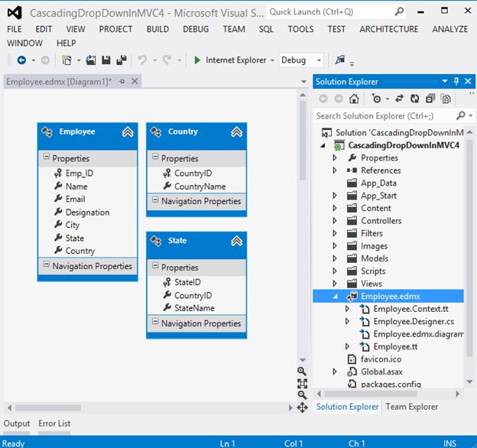Click the Undo toolbar arrow

click(142, 60)
